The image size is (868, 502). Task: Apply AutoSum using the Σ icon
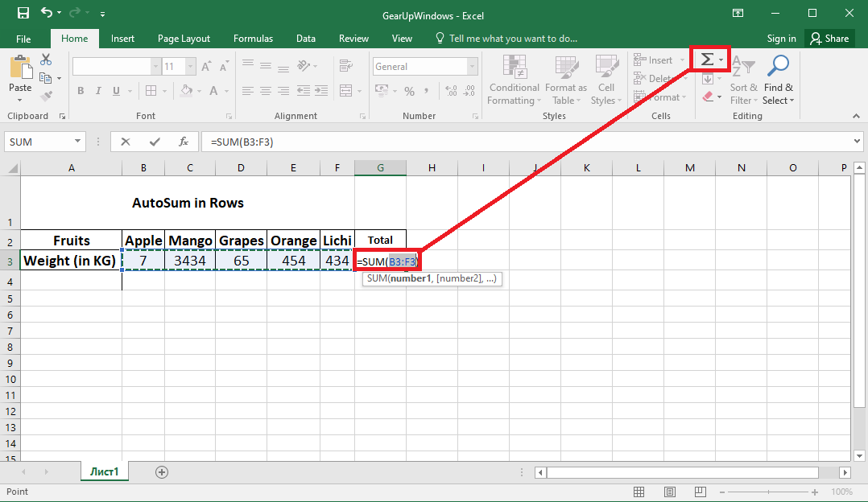[x=705, y=59]
